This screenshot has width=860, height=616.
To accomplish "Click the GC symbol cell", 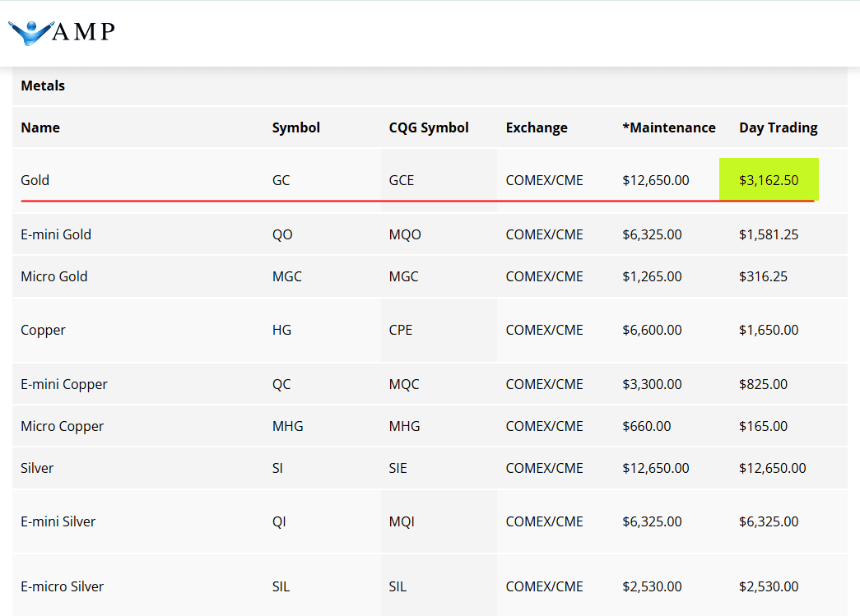I will [281, 180].
